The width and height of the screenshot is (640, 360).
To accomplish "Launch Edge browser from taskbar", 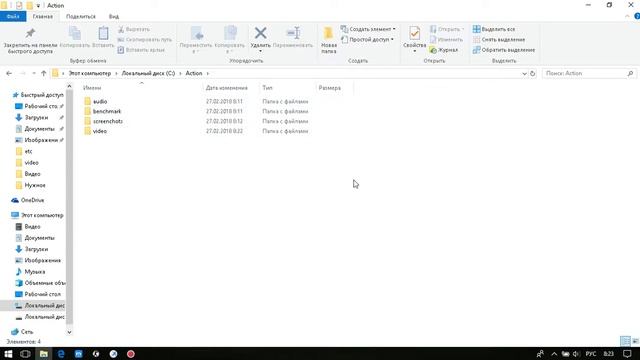I will tap(61, 354).
